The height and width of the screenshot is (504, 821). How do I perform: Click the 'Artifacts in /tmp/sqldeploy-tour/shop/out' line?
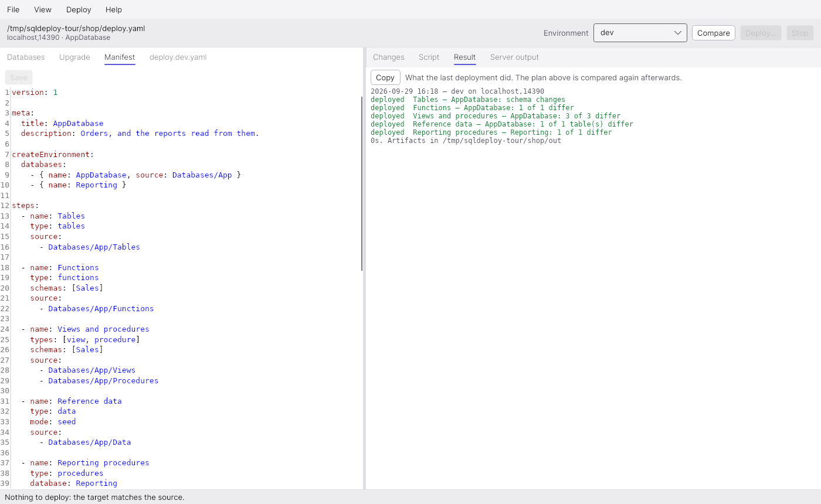(x=466, y=141)
